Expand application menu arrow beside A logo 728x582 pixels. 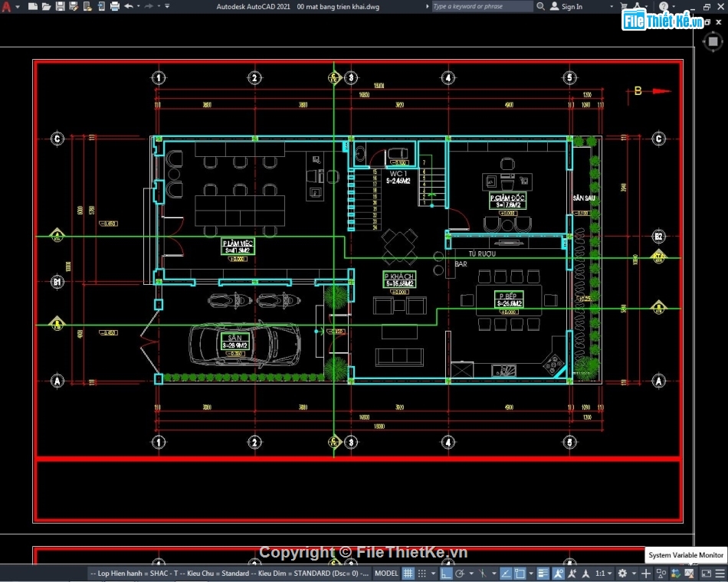click(18, 7)
